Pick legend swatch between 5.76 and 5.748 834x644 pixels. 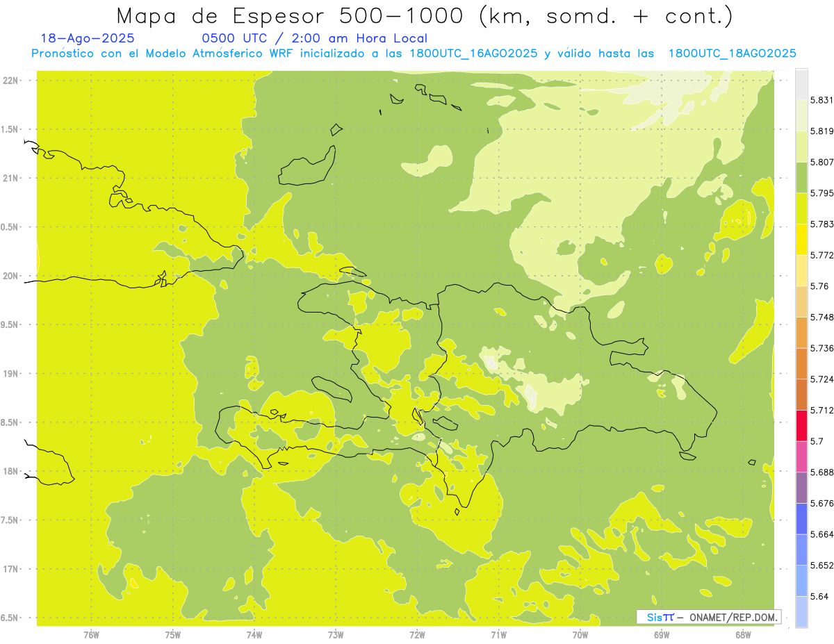(801, 301)
